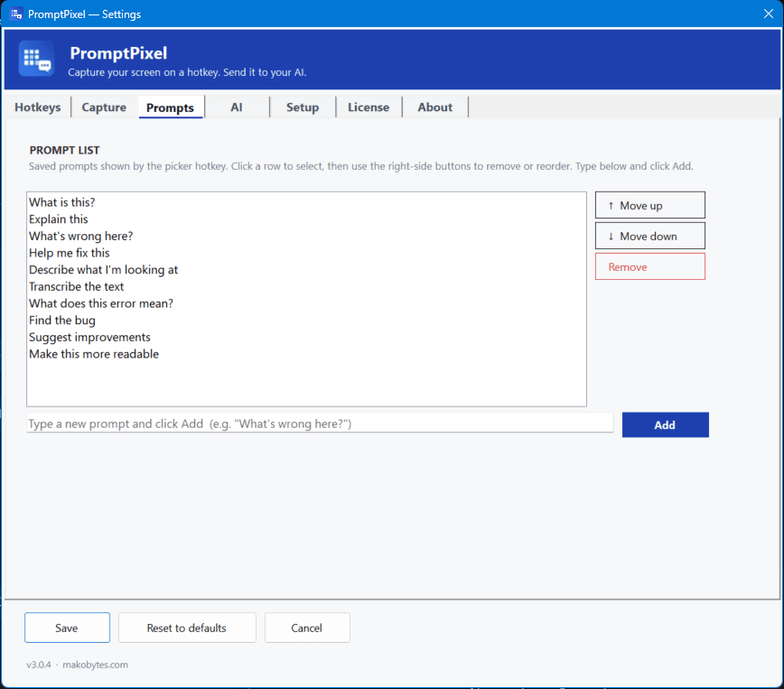Screen dimensions: 784x689
Task: Remove the selected prompt
Action: pos(650,266)
